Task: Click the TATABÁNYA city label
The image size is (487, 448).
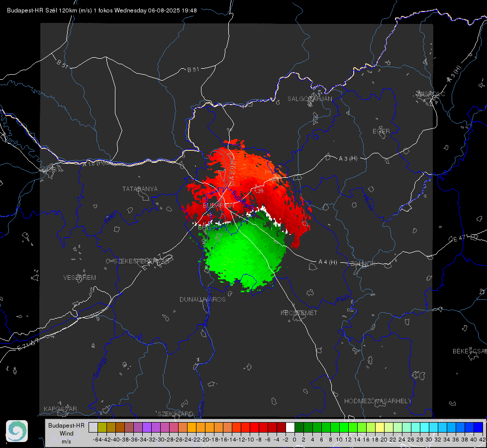Action: point(140,189)
